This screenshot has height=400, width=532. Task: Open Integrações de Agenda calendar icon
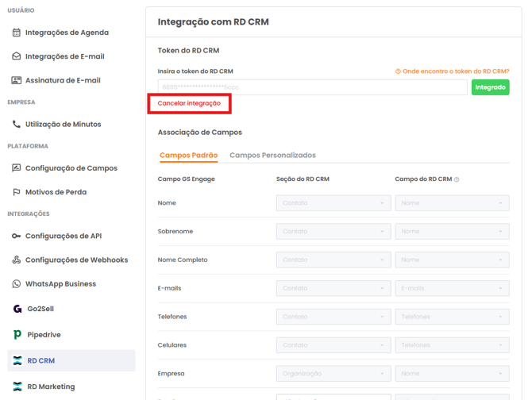17,33
